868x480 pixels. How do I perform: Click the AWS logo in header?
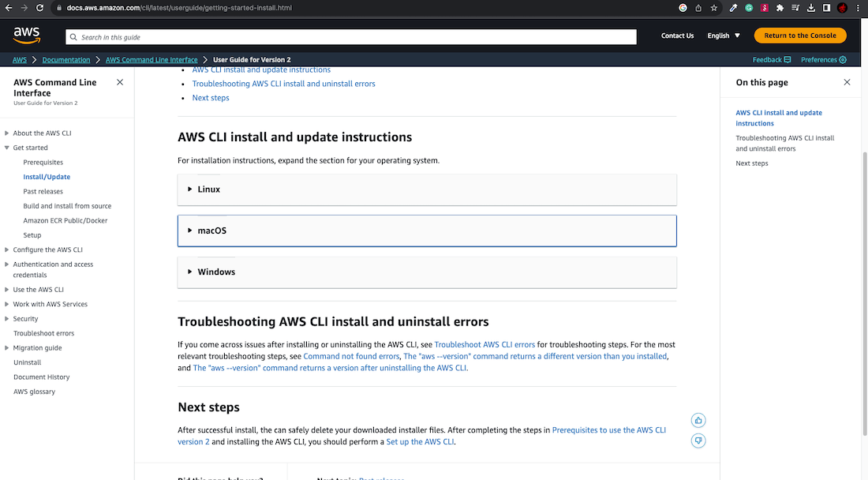[x=27, y=35]
